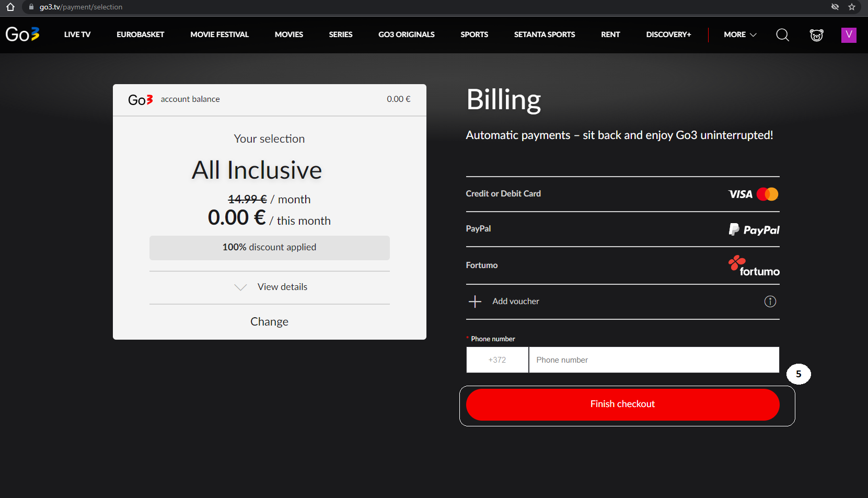Click the plus icon next to Add voucher
Viewport: 868px width, 498px height.
475,302
